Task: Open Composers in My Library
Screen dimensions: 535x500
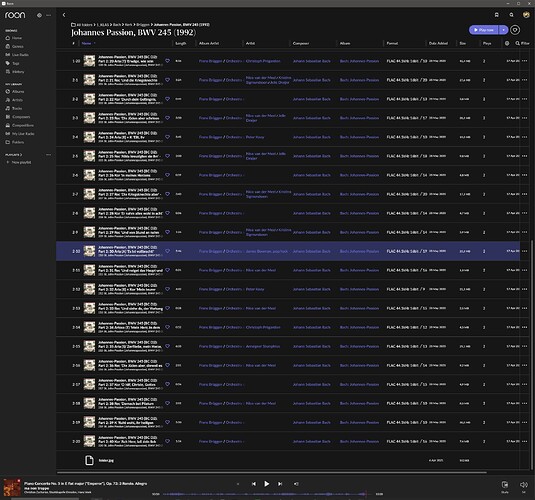Action: pos(18,117)
